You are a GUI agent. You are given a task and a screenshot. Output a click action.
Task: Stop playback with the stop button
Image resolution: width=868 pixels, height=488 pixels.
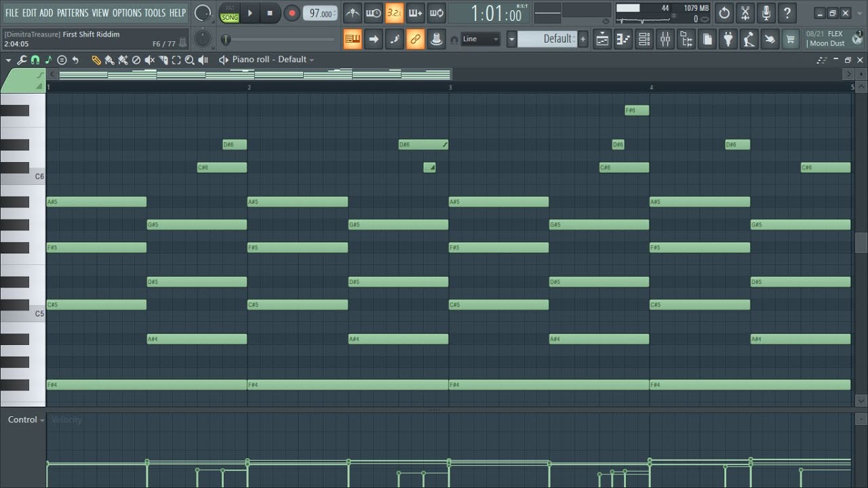point(270,13)
